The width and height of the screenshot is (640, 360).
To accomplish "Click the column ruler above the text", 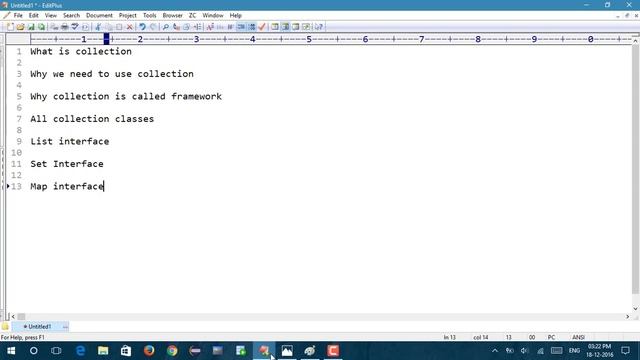I will [x=331, y=39].
